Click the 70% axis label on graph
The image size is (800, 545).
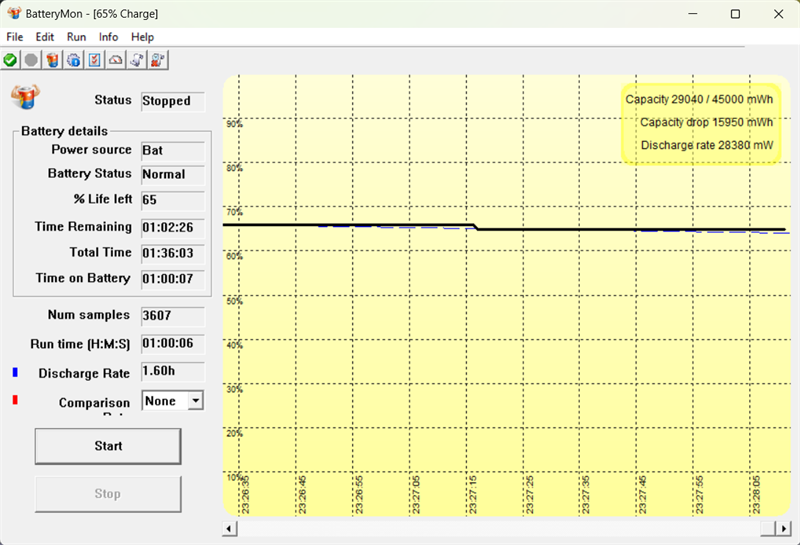click(x=235, y=212)
